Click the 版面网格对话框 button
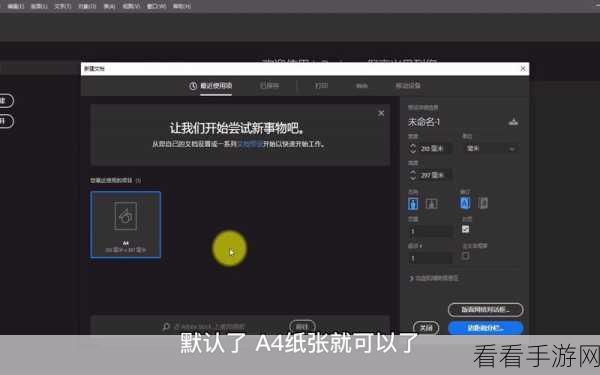 (486, 310)
